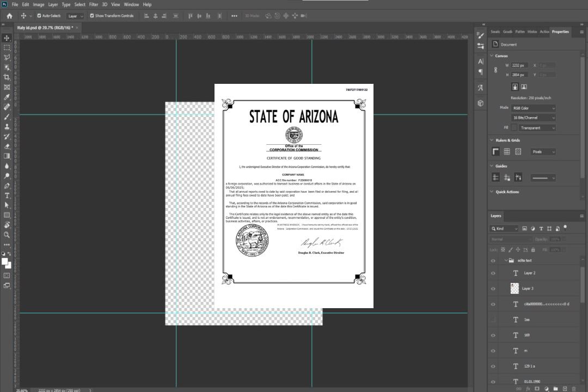Viewport: 588px width, 392px height.
Task: Click the delete layer trash icon
Action: [574, 389]
